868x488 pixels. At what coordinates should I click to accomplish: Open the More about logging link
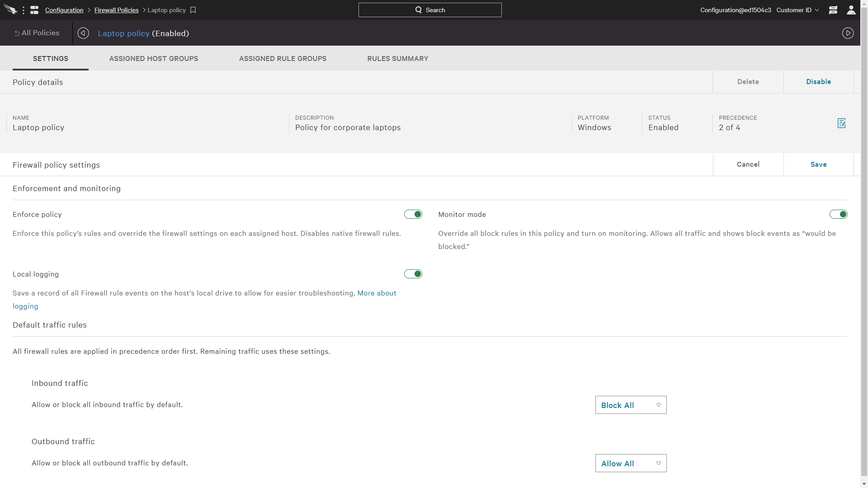(377, 293)
